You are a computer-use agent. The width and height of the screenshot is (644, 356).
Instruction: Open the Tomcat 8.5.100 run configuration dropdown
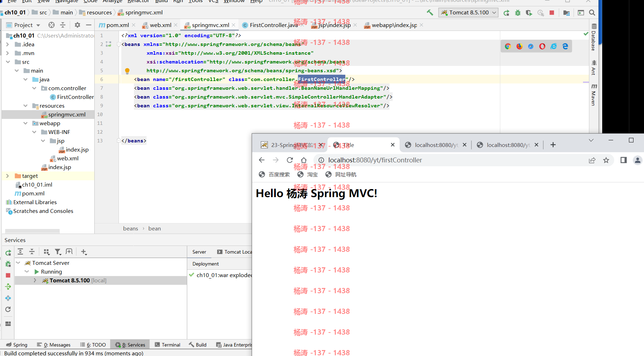[469, 13]
